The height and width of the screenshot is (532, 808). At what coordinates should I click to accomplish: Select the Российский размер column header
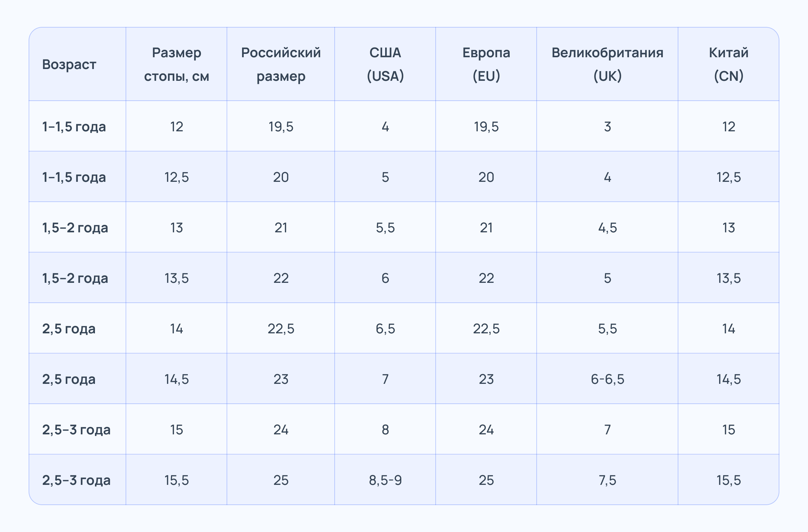pyautogui.click(x=281, y=64)
